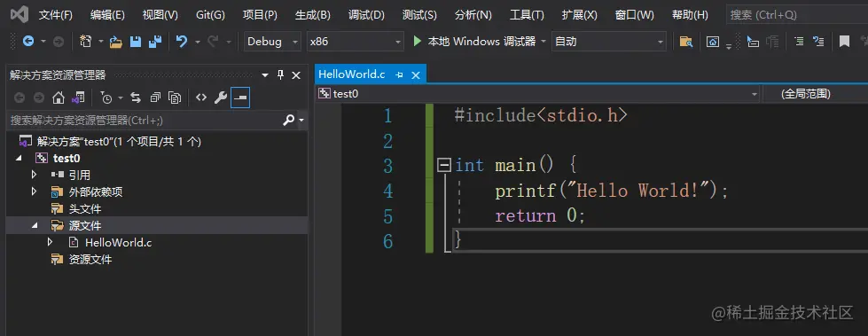Click the Solution Explorer back arrow icon
This screenshot has height=336, width=868.
pos(20,98)
